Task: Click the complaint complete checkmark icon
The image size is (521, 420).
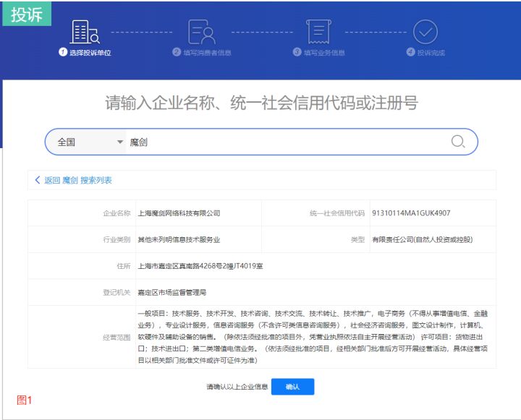Action: pyautogui.click(x=425, y=32)
